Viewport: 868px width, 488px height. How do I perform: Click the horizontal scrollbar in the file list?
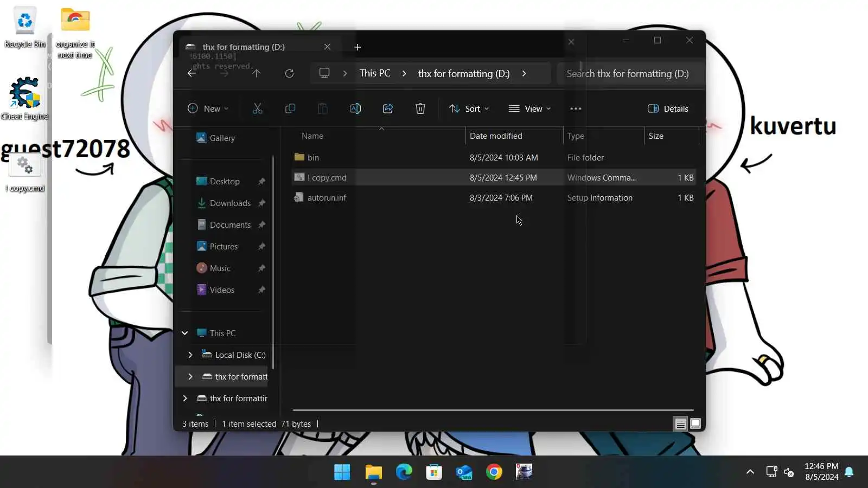click(493, 410)
